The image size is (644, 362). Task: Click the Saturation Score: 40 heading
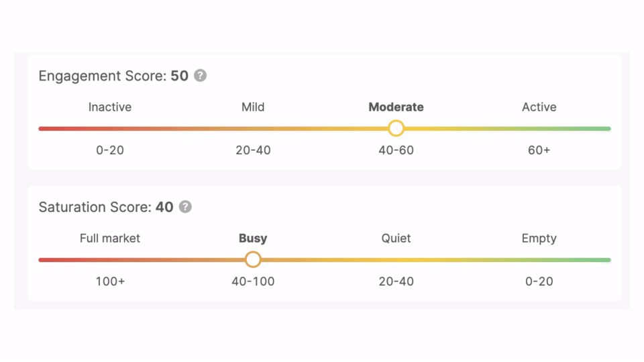click(x=106, y=207)
